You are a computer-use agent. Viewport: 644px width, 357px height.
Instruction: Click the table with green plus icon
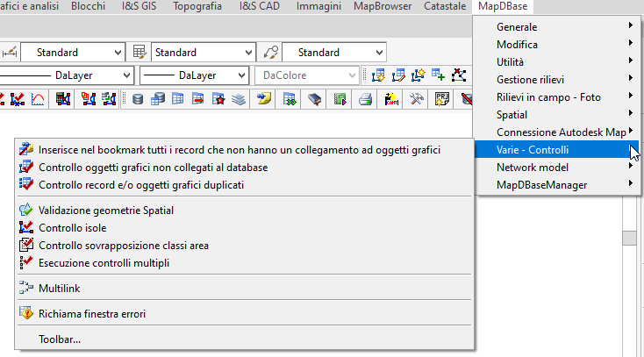[438, 75]
